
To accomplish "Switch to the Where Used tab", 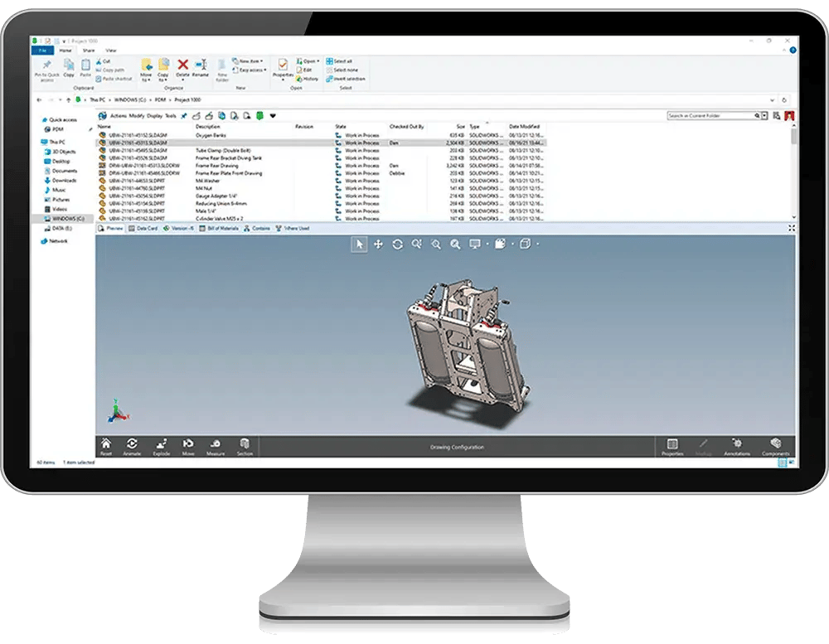I will [x=293, y=229].
